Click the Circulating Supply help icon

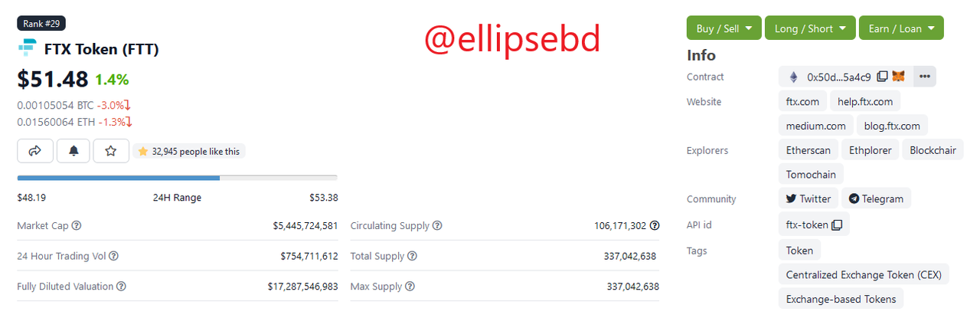[437, 226]
